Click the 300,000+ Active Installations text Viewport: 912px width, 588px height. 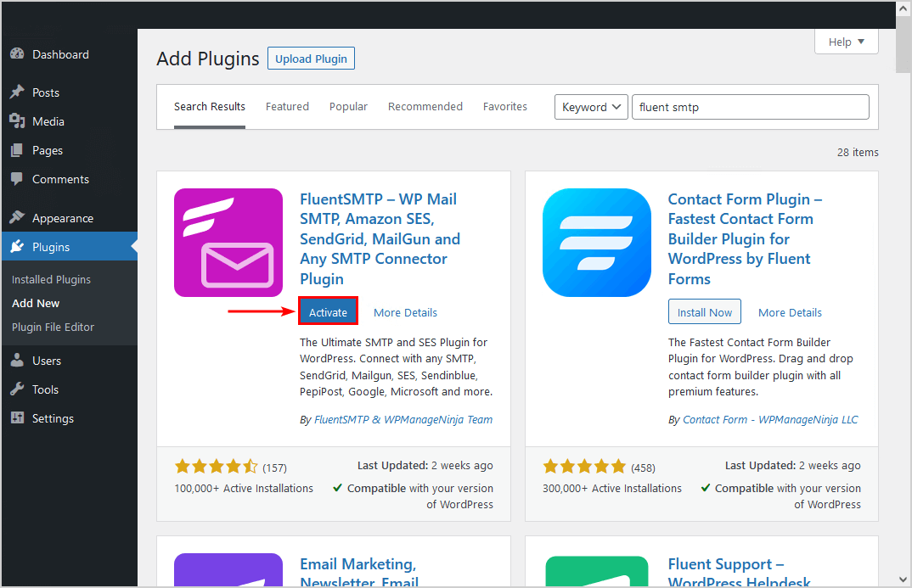[612, 488]
